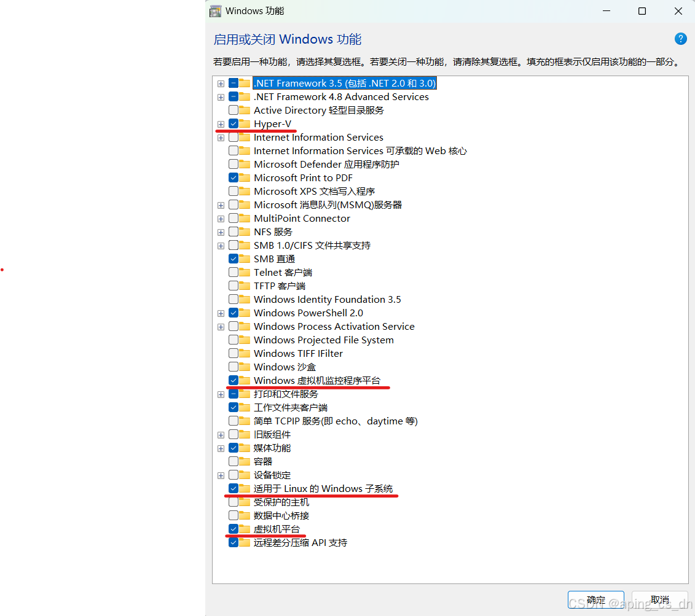
Task: Enable the Windows 沙盒 checkbox
Action: click(234, 367)
